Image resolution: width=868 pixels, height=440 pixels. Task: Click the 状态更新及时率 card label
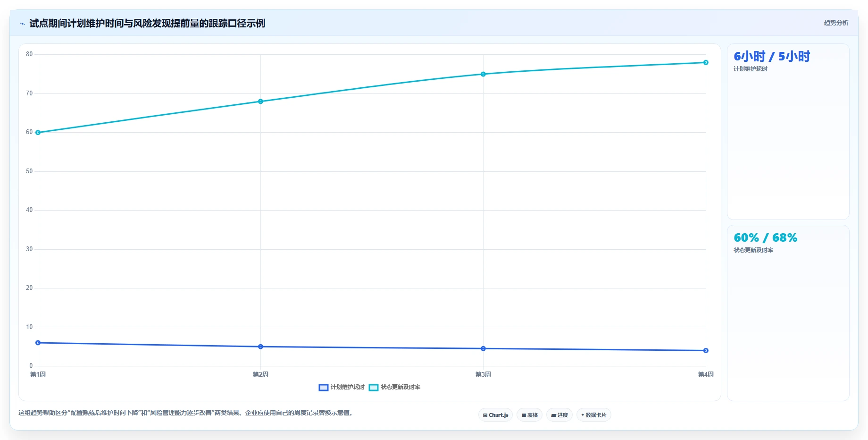[x=753, y=250]
